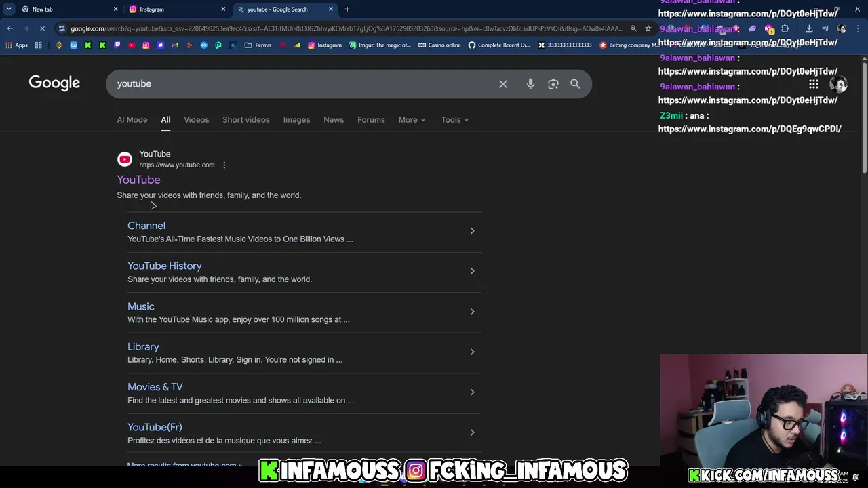Viewport: 868px width, 488px height.
Task: Open the Channel sitelink
Action: pos(146,226)
